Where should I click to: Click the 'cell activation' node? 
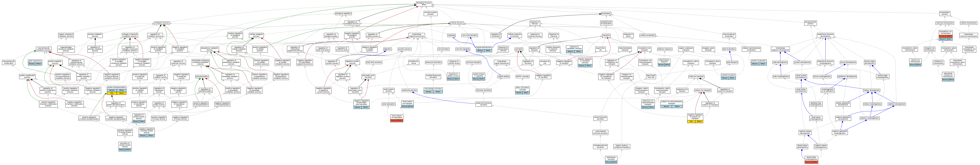443,49
